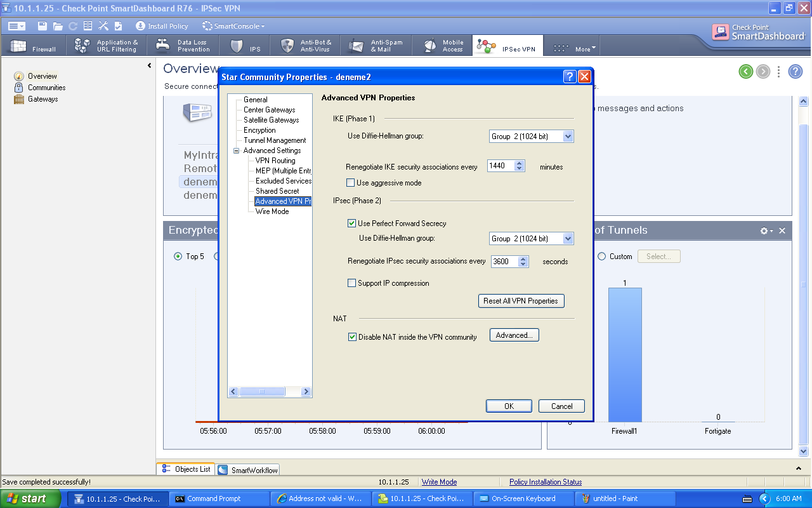Select the IPSec VPN tab
Viewport: 812px width, 508px height.
click(x=507, y=46)
